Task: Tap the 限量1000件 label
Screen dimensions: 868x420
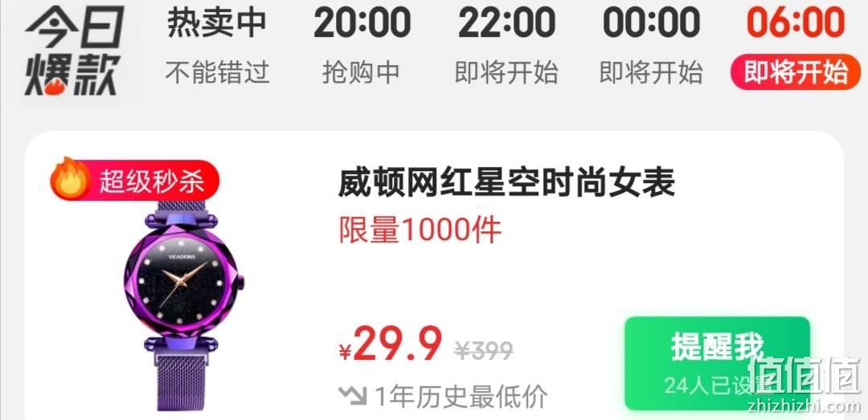Action: tap(420, 229)
